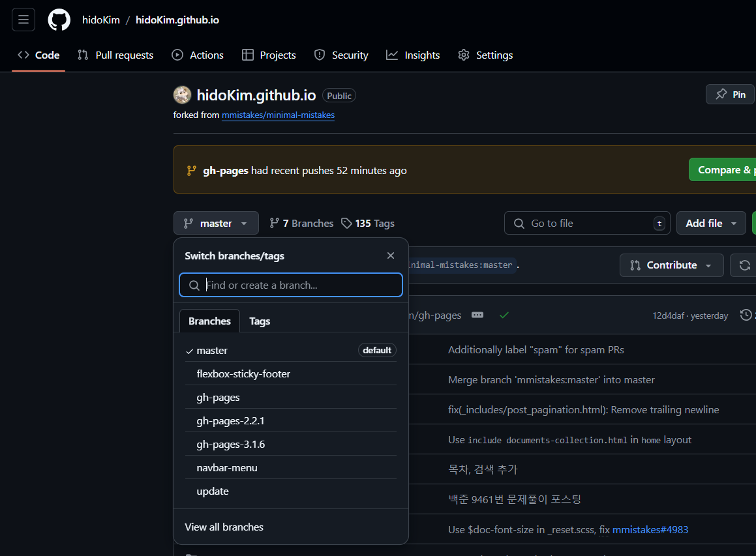This screenshot has height=556, width=756.
Task: Click the repository owner avatar image
Action: [x=182, y=95]
